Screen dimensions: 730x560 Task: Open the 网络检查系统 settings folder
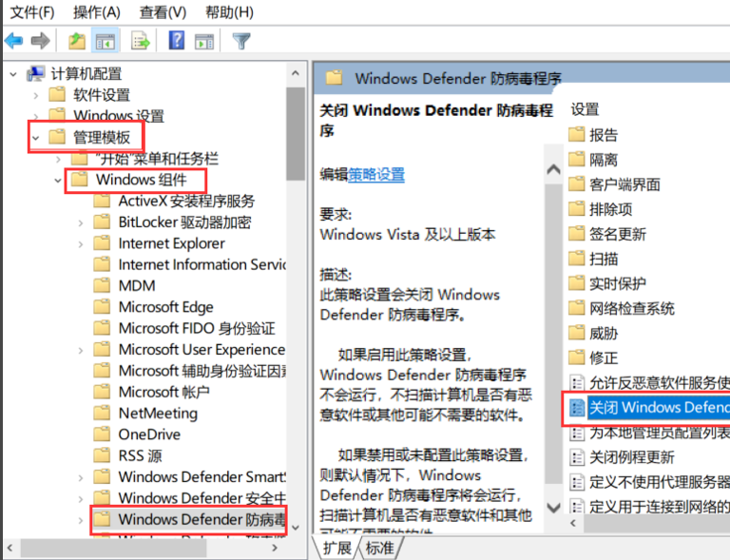point(632,308)
